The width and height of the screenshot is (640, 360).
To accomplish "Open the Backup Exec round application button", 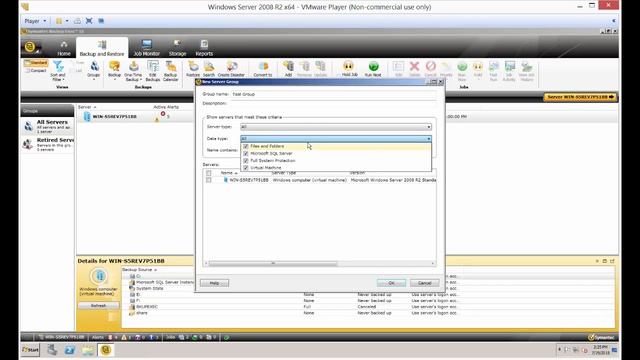I will (30, 47).
